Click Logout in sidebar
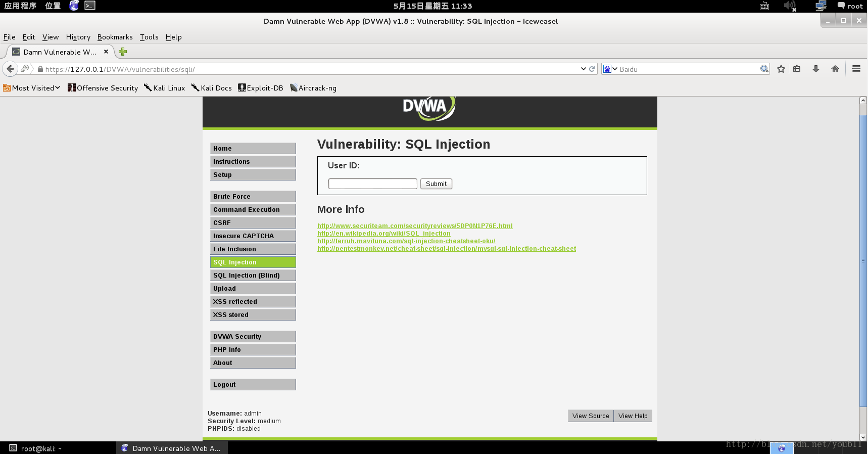This screenshot has height=454, width=868. (253, 384)
